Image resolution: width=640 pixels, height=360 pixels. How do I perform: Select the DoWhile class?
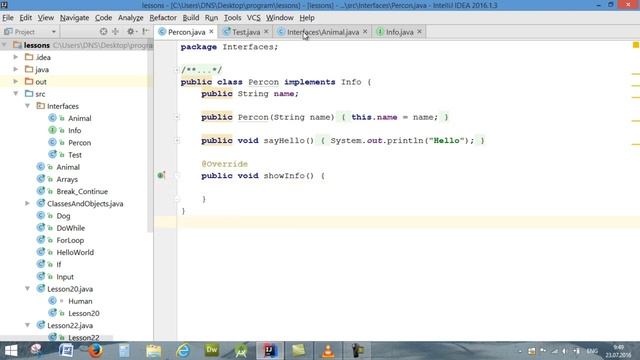pos(71,228)
